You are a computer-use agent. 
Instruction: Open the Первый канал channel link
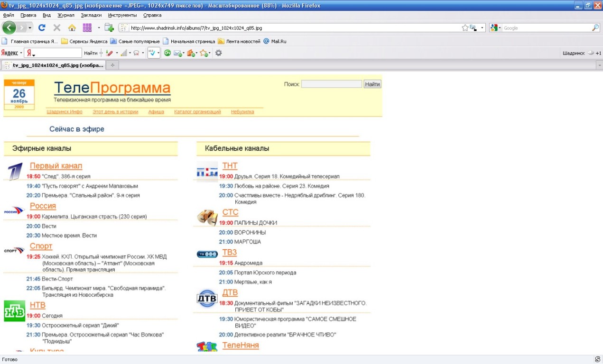click(56, 166)
